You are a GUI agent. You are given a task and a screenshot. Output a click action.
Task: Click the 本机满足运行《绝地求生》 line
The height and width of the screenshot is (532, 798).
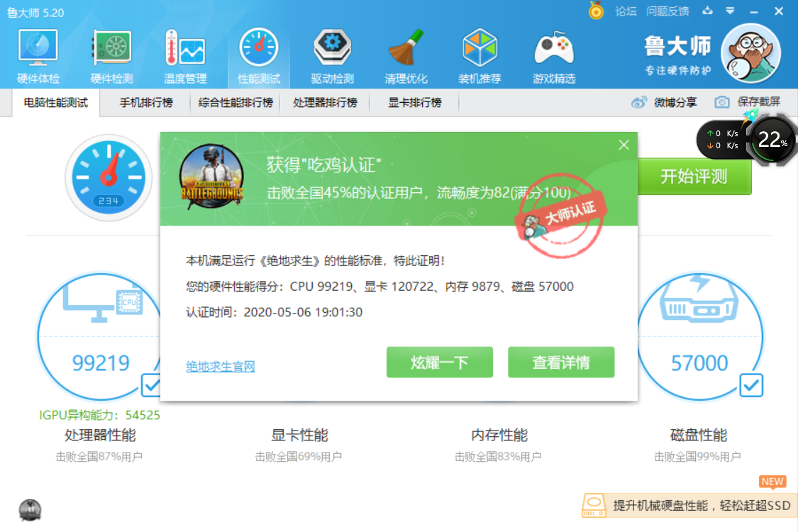click(315, 260)
